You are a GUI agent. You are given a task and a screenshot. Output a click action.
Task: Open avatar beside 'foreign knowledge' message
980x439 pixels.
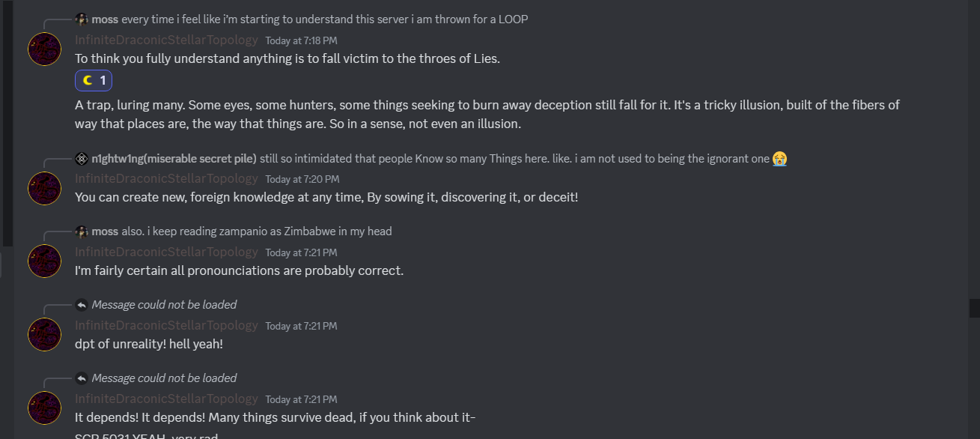44,188
